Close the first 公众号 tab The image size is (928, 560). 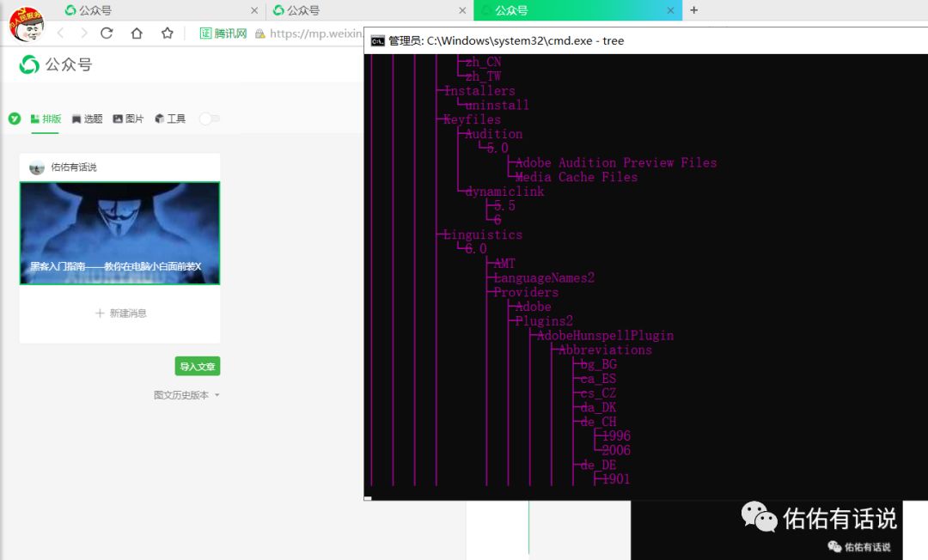[x=254, y=10]
